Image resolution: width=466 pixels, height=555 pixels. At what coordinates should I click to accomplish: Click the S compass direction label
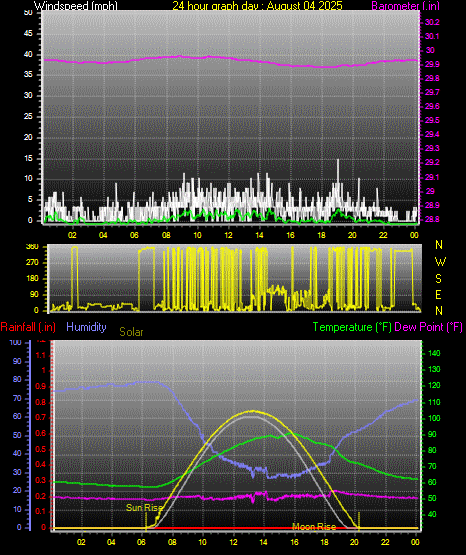438,279
